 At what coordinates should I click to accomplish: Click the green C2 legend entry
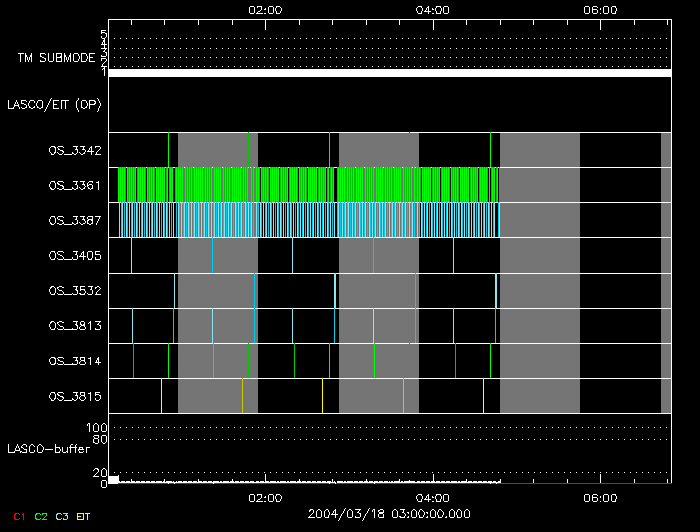(41, 515)
